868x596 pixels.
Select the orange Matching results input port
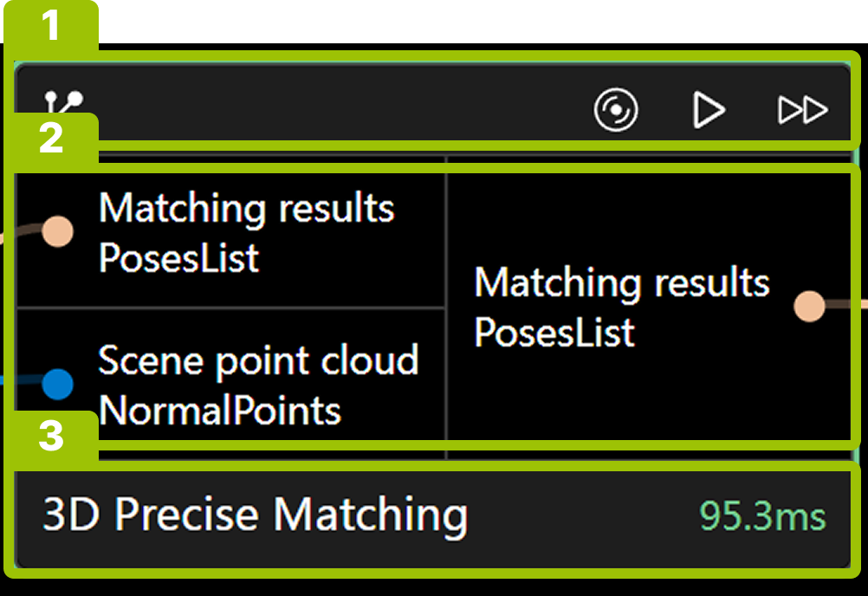point(57,231)
